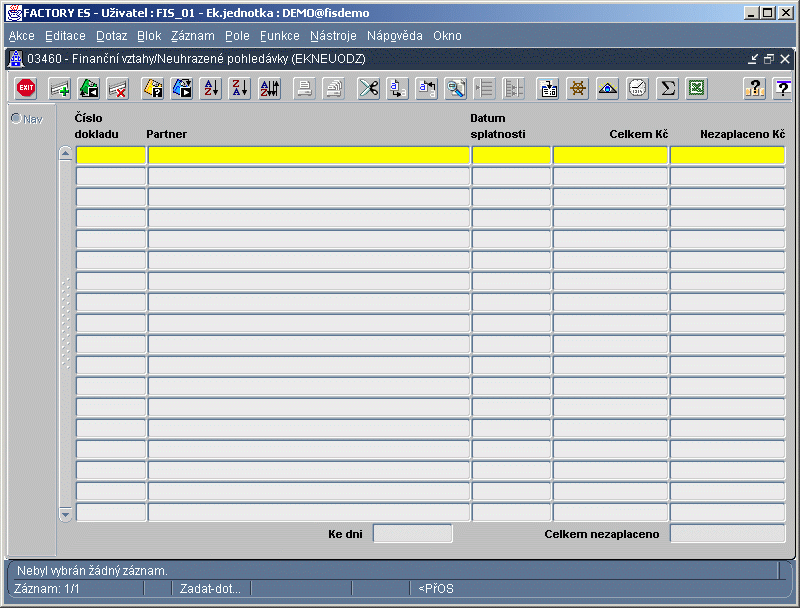This screenshot has width=800, height=608.
Task: Click the Sigma sum icon
Action: pos(667,88)
